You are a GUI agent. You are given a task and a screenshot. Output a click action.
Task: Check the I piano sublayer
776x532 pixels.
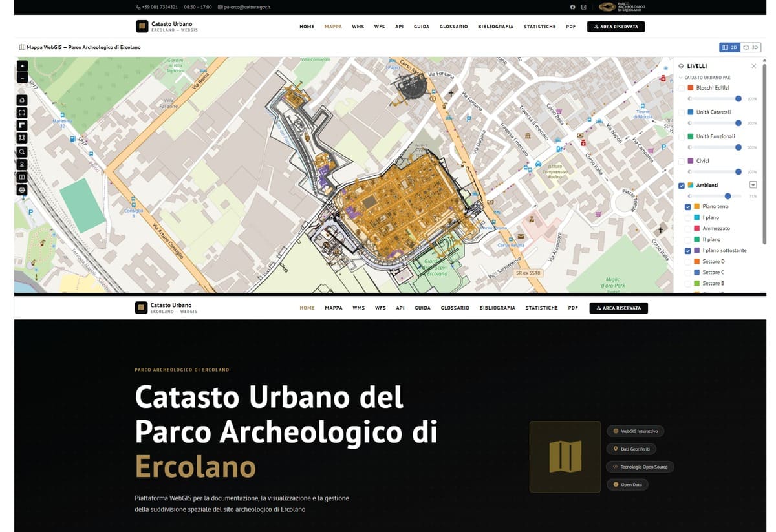(687, 218)
